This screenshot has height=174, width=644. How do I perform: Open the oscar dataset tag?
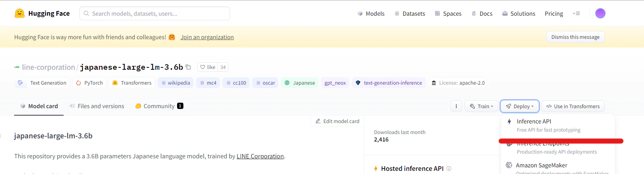pos(265,83)
